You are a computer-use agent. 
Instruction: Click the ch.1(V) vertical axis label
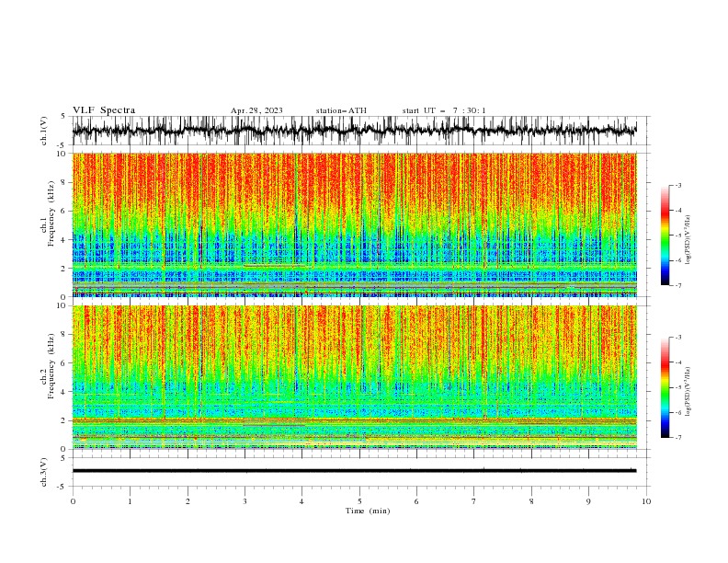click(44, 131)
